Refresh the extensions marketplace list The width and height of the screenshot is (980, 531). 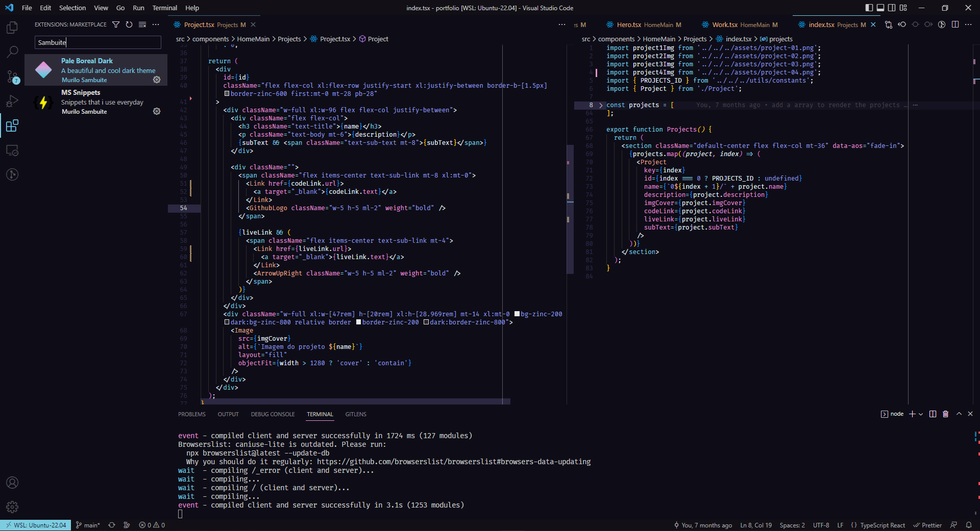pos(129,24)
